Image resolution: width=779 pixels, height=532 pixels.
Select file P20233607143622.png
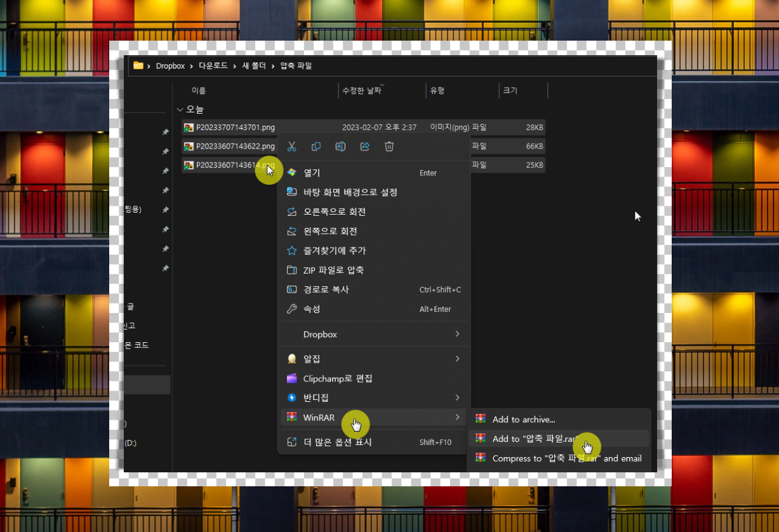(x=236, y=147)
